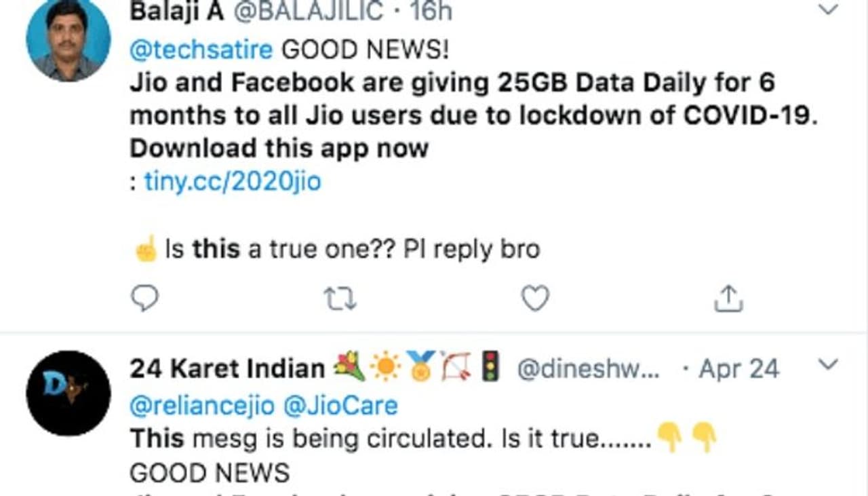Click the 24 Karet Indian display name
This screenshot has height=496, width=868.
pyautogui.click(x=227, y=369)
